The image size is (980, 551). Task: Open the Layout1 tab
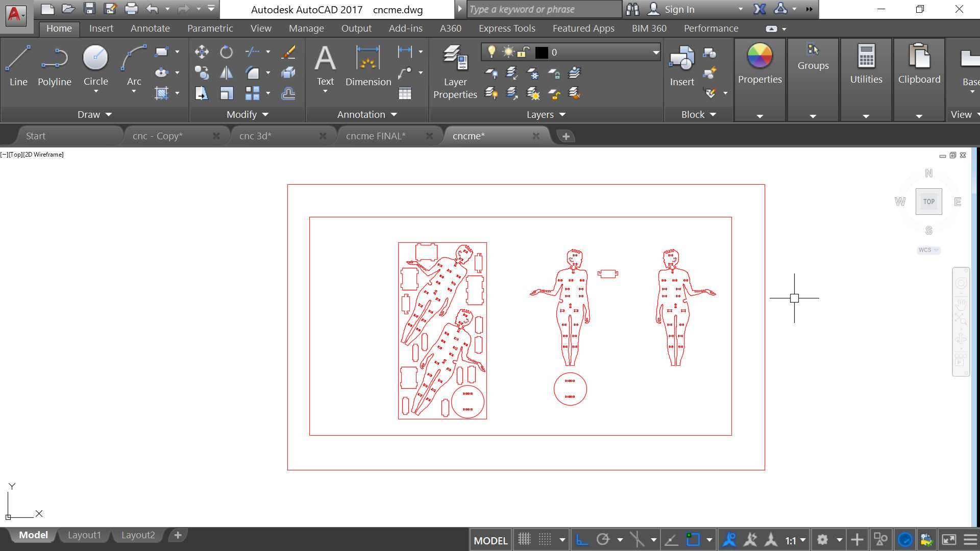coord(84,535)
